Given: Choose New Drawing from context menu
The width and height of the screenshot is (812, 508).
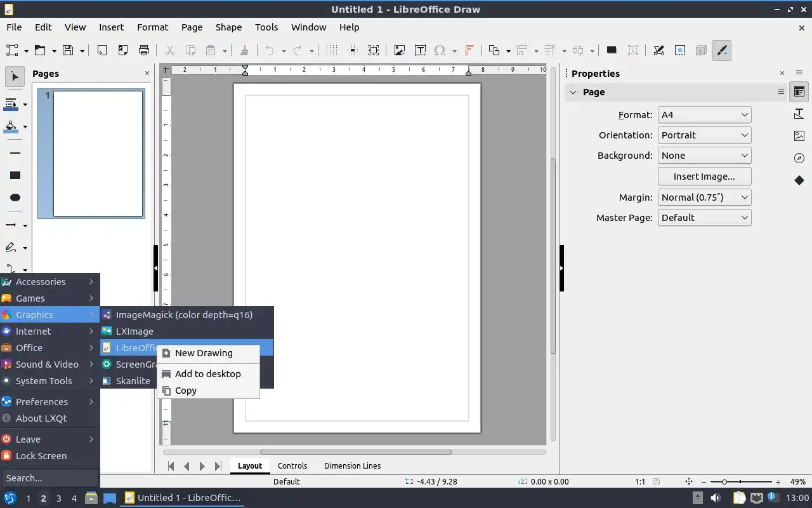Looking at the screenshot, I should pyautogui.click(x=208, y=353).
